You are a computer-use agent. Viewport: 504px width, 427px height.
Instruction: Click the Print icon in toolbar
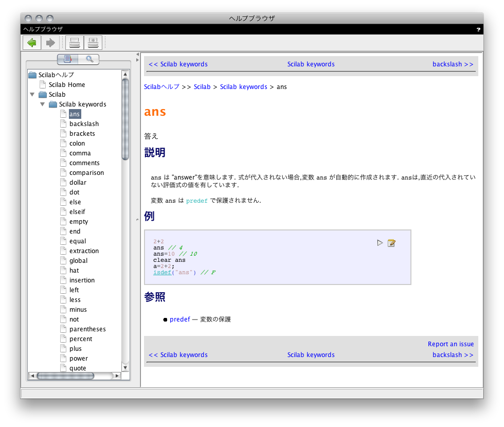click(x=75, y=43)
